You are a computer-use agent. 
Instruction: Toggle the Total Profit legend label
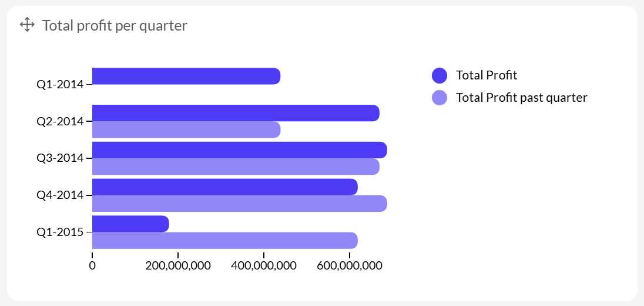tap(487, 75)
